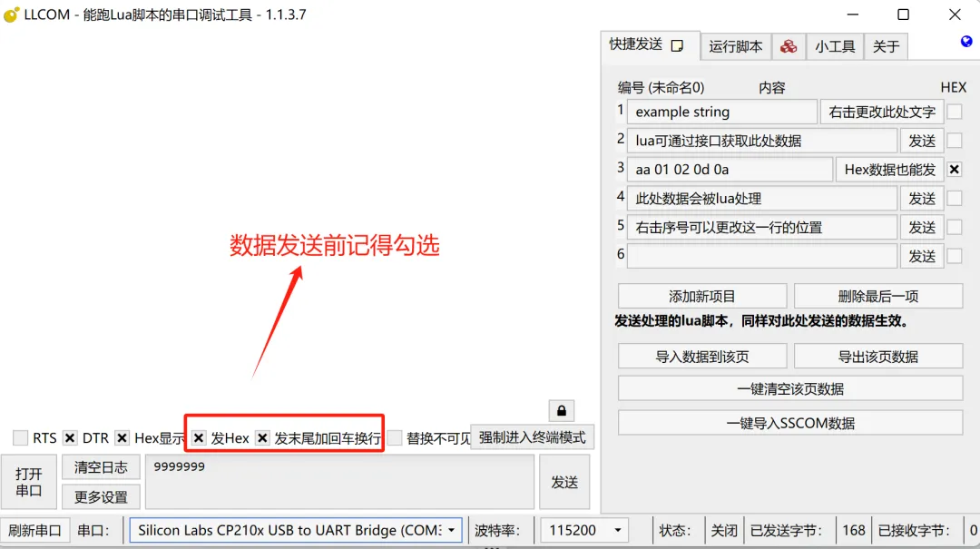Click the 添加新项目 button
980x549 pixels.
pyautogui.click(x=701, y=295)
